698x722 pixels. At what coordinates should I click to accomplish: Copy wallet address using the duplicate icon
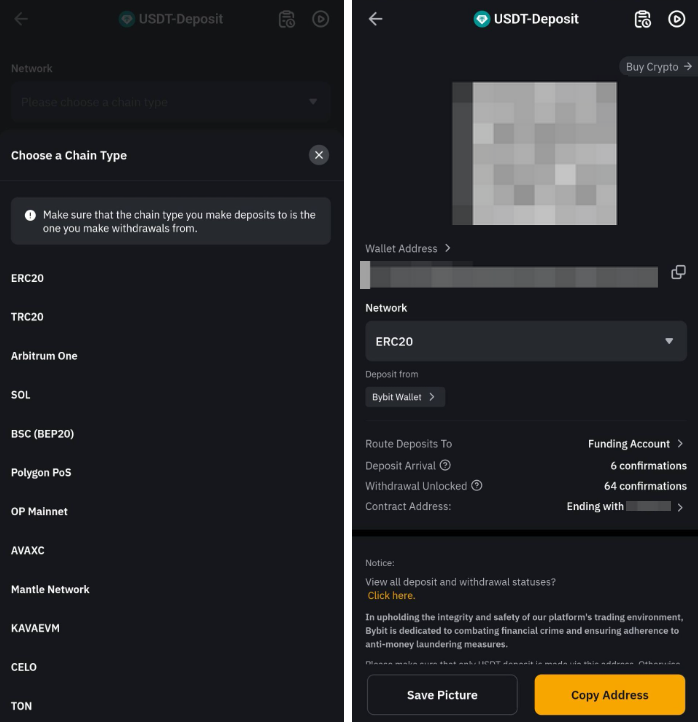pyautogui.click(x=678, y=272)
